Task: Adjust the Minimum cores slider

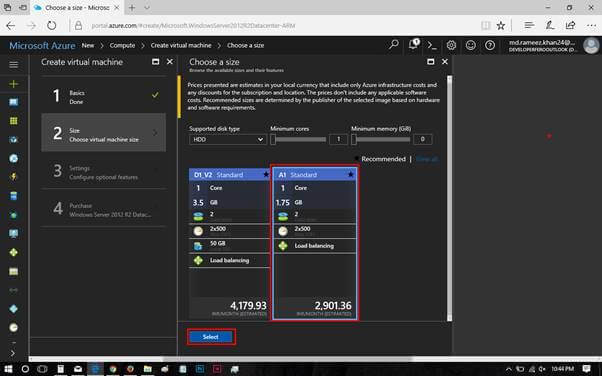Action: (x=298, y=139)
